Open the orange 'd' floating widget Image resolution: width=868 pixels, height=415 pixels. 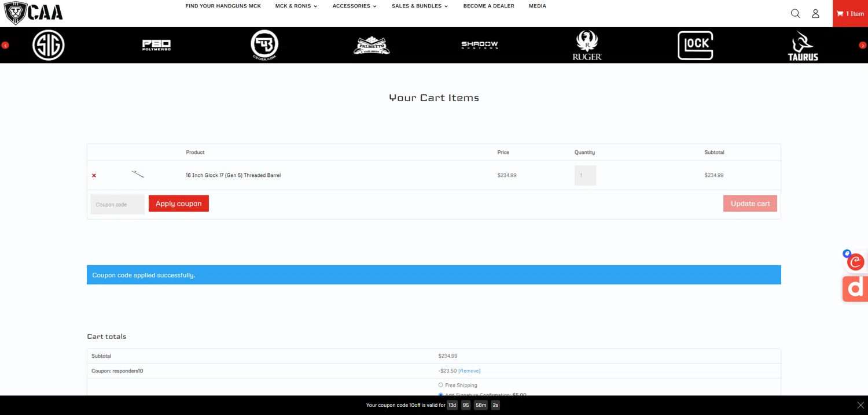pos(855,288)
